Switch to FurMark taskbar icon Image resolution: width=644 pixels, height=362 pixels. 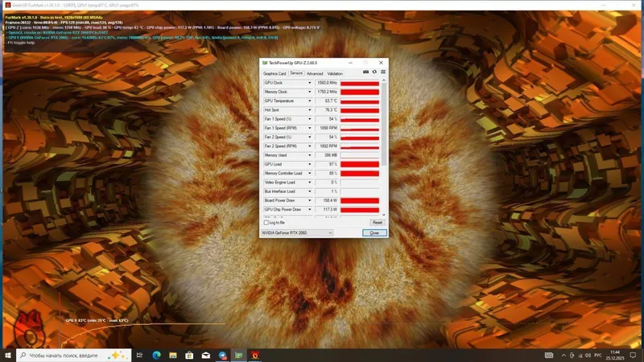point(255,355)
